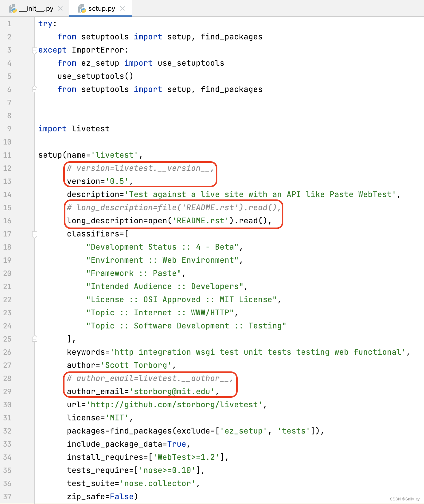The height and width of the screenshot is (504, 424).
Task: Click the keywords string on line 26
Action: (258, 352)
